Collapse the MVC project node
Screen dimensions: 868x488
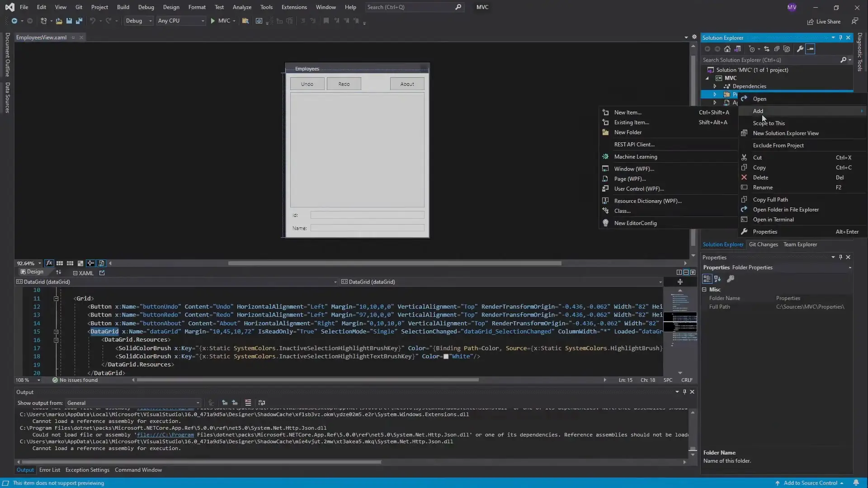click(708, 78)
